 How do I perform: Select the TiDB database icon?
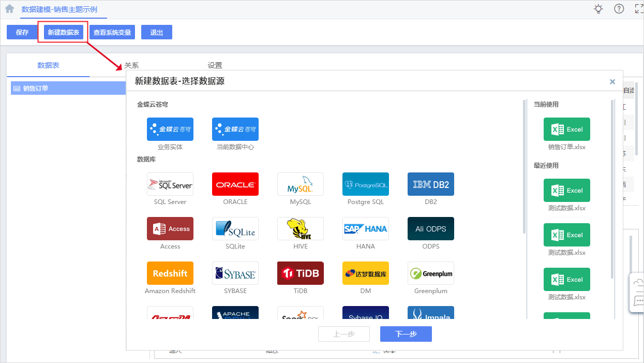(300, 273)
